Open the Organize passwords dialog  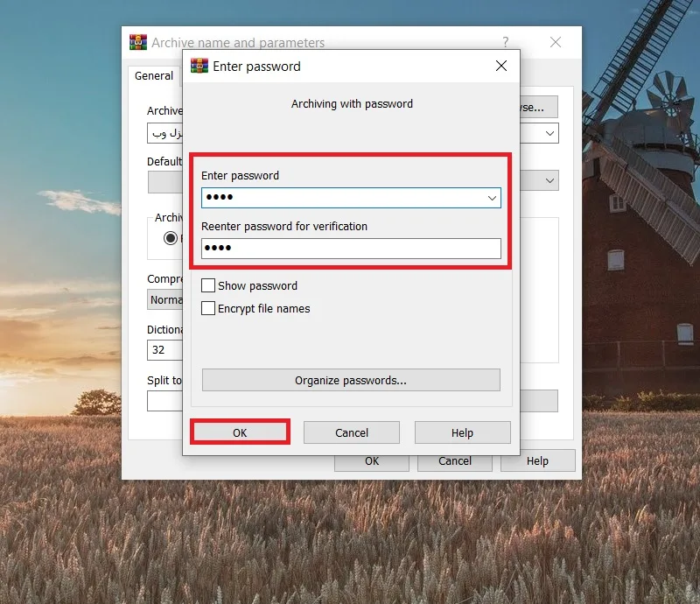[x=351, y=380]
